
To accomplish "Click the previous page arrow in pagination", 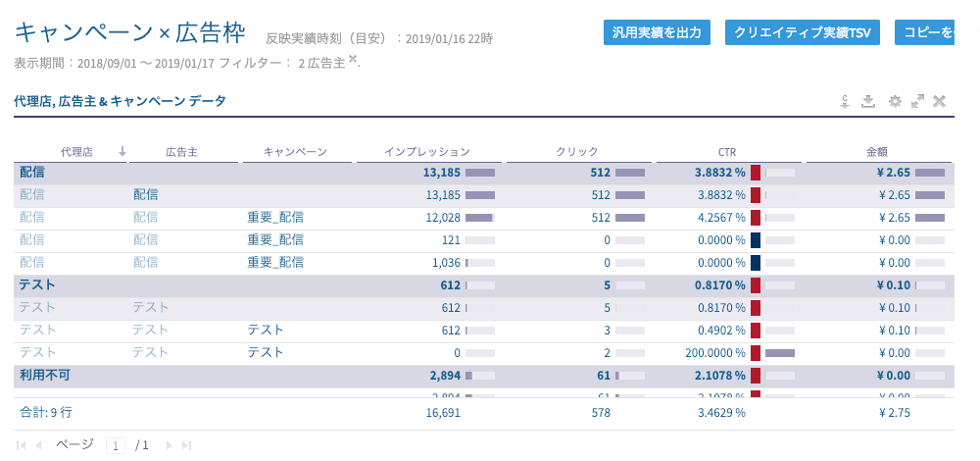I will 39,445.
